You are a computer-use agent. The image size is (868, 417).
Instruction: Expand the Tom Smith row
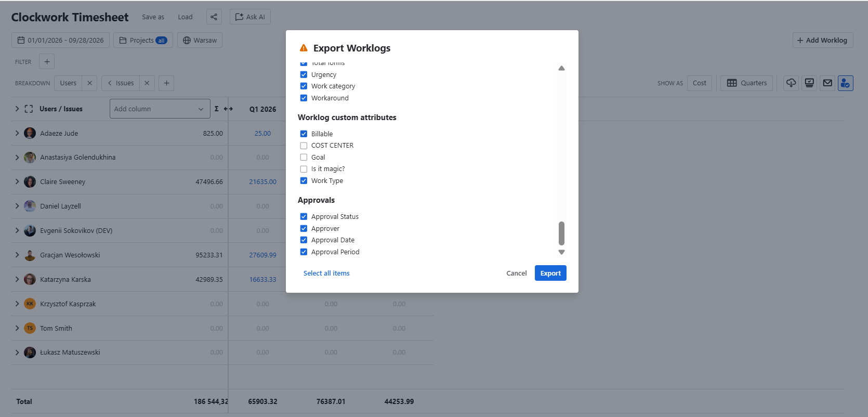[17, 328]
